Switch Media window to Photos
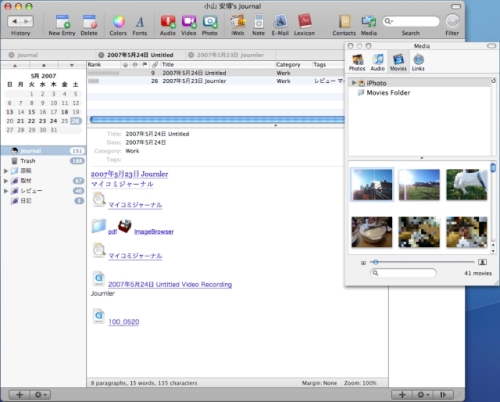 357,62
